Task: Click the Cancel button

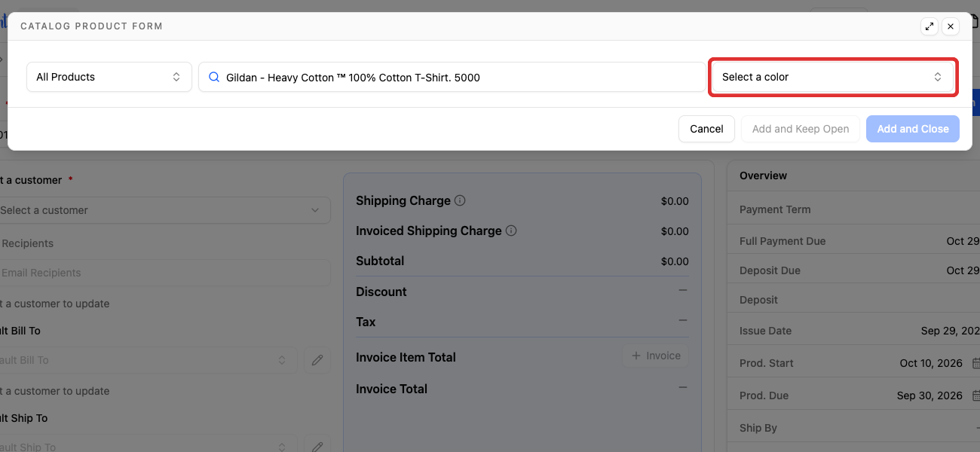Action: 706,129
